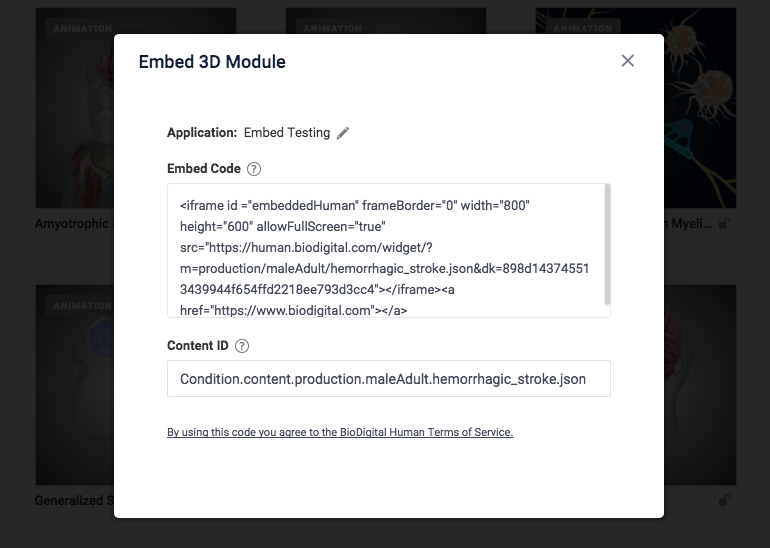Image resolution: width=770 pixels, height=548 pixels.
Task: Click the unlock icon beside Myeli... title
Action: click(x=724, y=224)
